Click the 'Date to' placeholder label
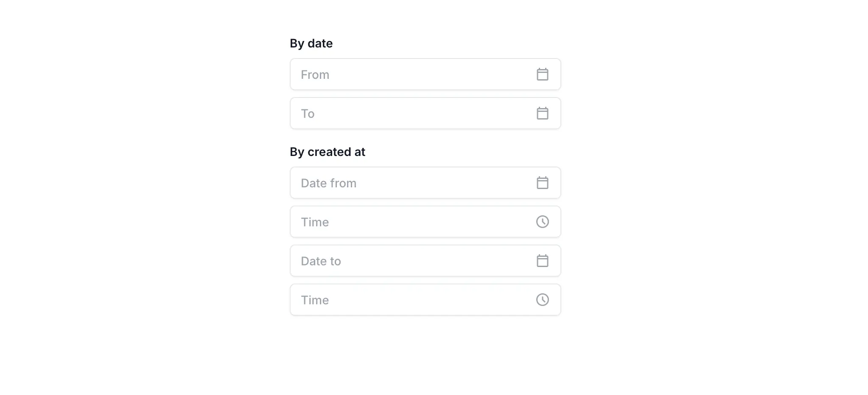Image resolution: width=868 pixels, height=395 pixels. (321, 261)
